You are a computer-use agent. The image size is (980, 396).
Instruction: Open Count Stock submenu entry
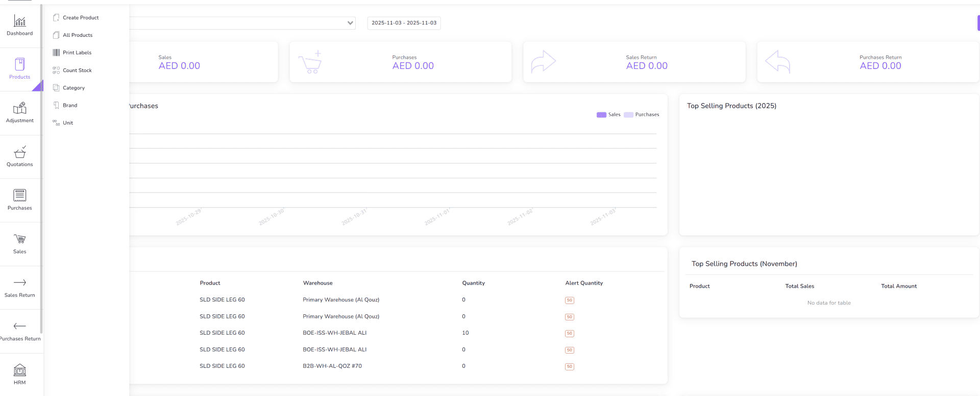click(77, 71)
